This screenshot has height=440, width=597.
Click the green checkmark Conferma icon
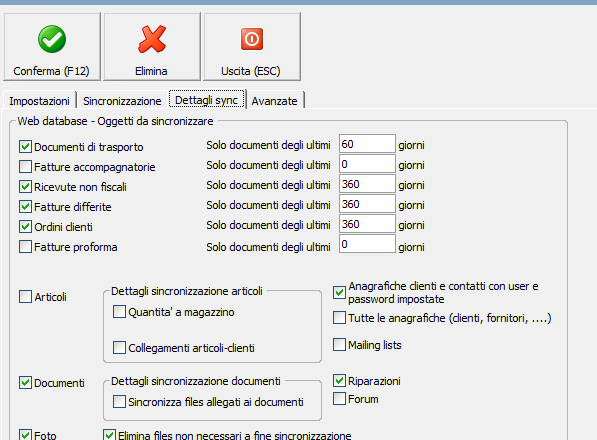52,39
